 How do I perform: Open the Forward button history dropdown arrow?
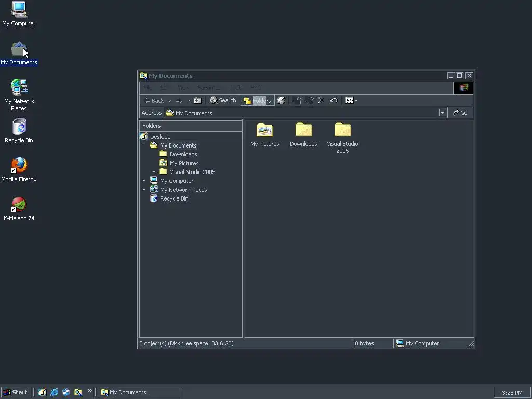(189, 100)
